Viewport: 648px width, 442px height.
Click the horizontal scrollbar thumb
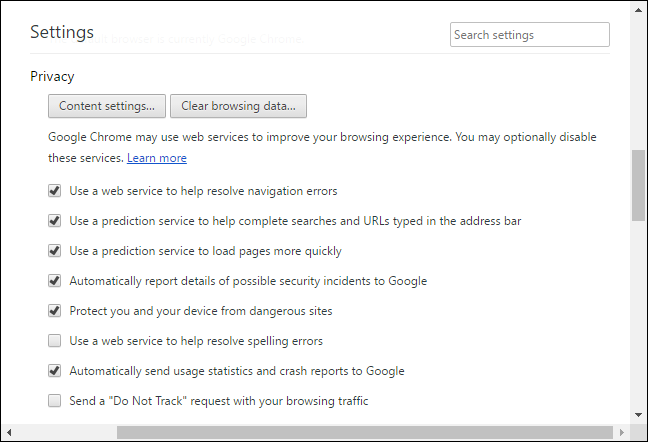355,432
